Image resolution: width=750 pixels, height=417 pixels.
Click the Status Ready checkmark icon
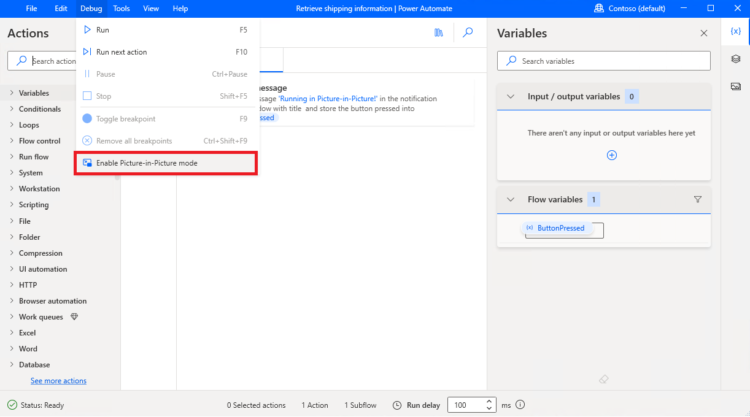click(x=12, y=405)
